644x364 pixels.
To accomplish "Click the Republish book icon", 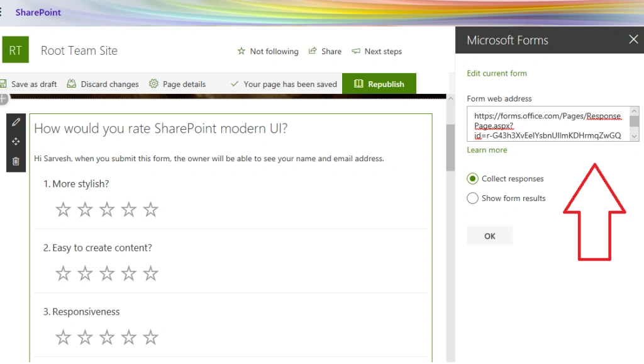I will (358, 84).
